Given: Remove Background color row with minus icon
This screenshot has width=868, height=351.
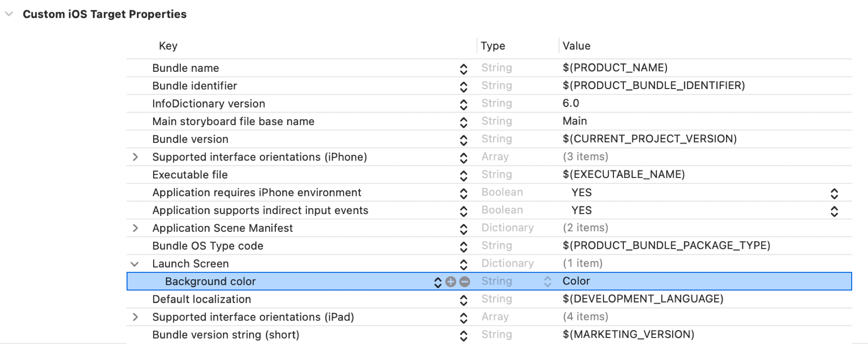Looking at the screenshot, I should (x=465, y=282).
